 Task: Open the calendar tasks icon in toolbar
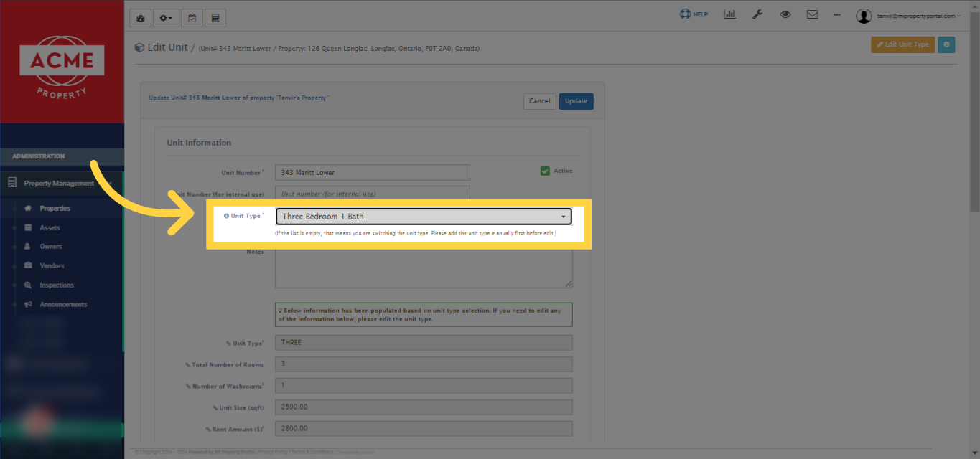pos(192,17)
